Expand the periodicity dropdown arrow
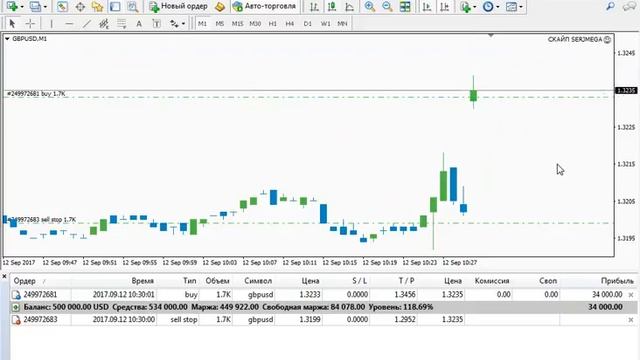Screen dimensions: 640x360 (498, 7)
